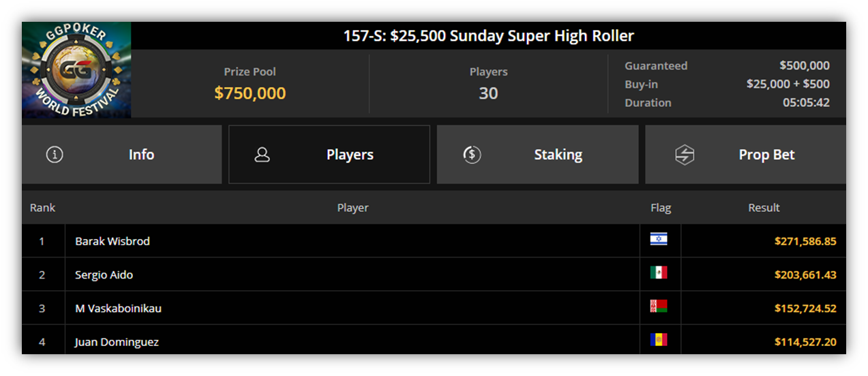Select player Sergio Aido

click(x=104, y=275)
